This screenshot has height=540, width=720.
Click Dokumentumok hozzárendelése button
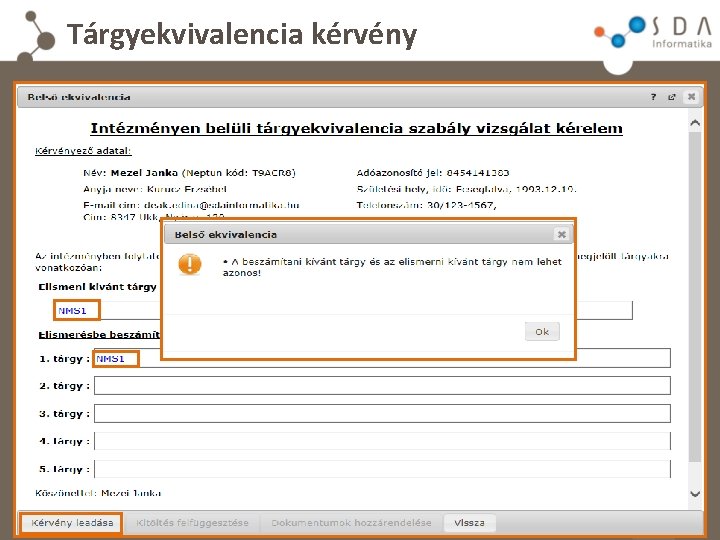(x=351, y=523)
